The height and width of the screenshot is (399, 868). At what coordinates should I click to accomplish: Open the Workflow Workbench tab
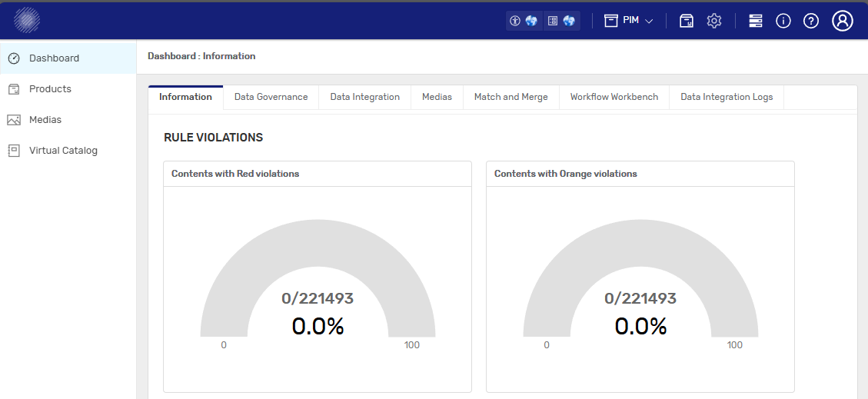[614, 98]
